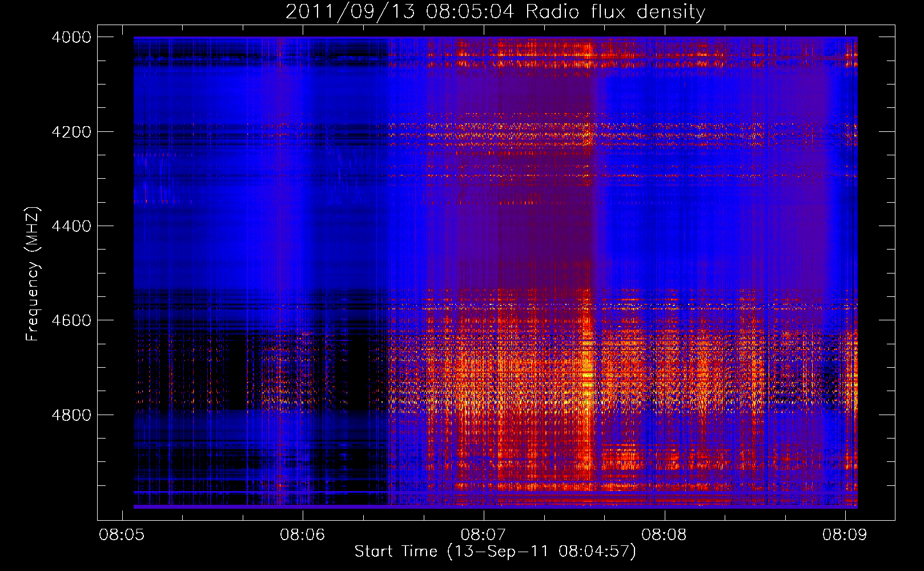Image resolution: width=924 pixels, height=571 pixels.
Task: Click the 08:07 time tick label
Action: [x=484, y=535]
